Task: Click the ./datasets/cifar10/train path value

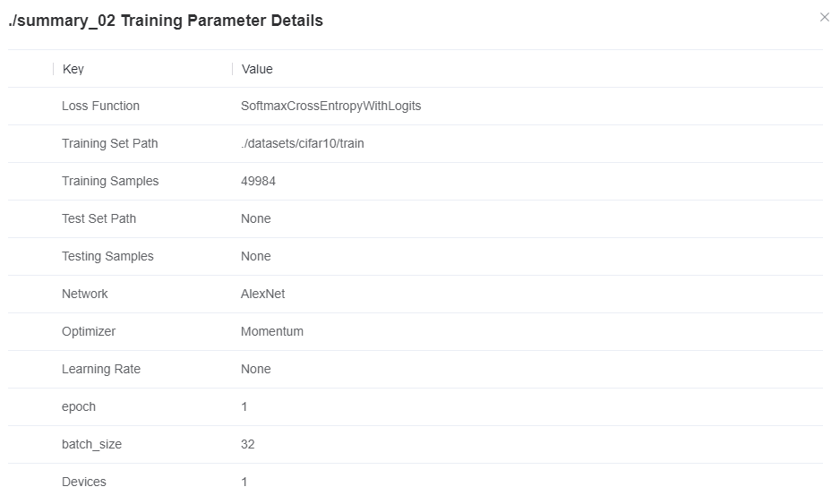Action: click(302, 143)
